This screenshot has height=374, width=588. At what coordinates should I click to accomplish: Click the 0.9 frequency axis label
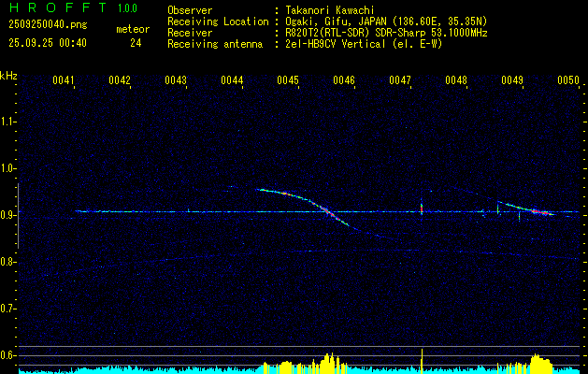click(x=8, y=215)
